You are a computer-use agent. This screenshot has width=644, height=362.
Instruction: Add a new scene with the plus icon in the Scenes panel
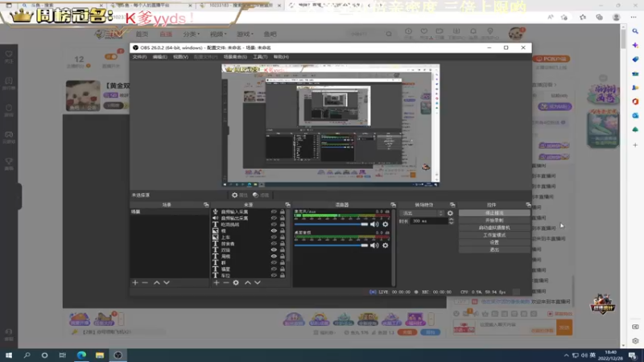coord(135,283)
